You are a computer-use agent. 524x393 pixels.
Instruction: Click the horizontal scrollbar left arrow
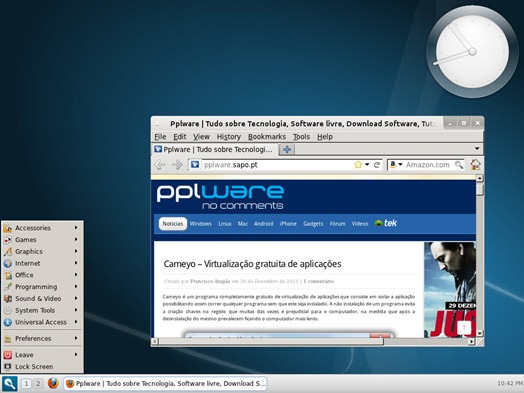pyautogui.click(x=155, y=342)
